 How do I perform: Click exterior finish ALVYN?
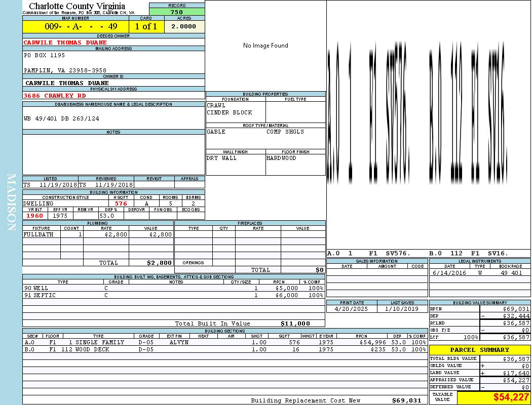(179, 342)
